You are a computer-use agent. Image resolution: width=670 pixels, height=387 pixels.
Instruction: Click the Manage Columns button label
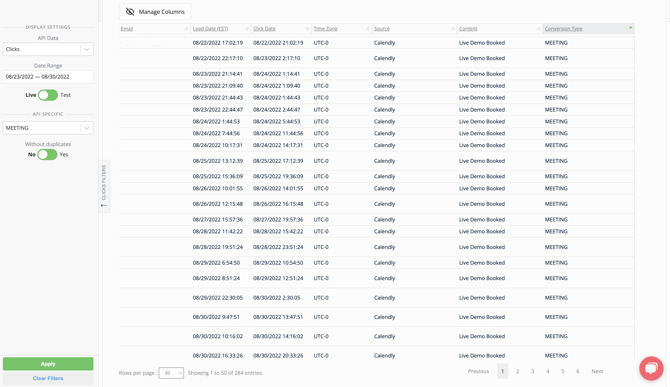pyautogui.click(x=162, y=12)
